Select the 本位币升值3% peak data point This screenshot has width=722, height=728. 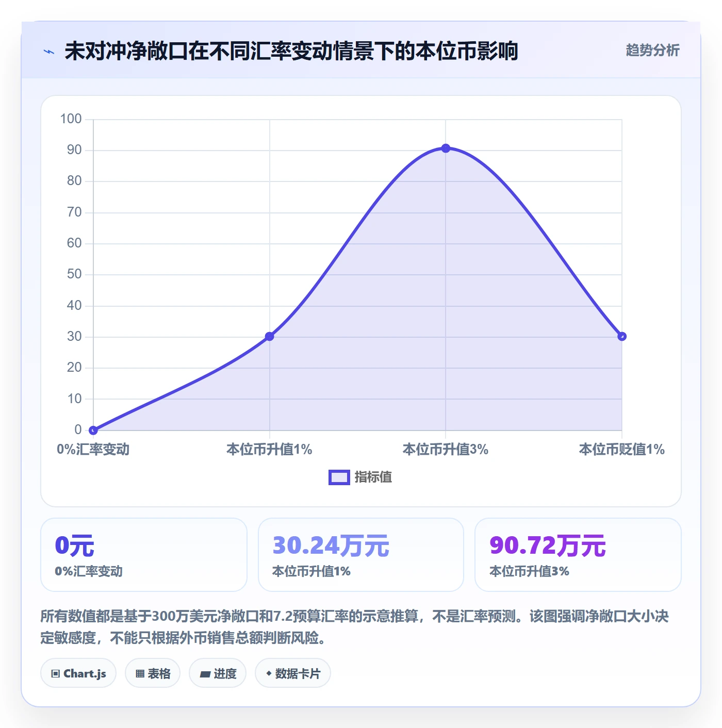pos(446,148)
